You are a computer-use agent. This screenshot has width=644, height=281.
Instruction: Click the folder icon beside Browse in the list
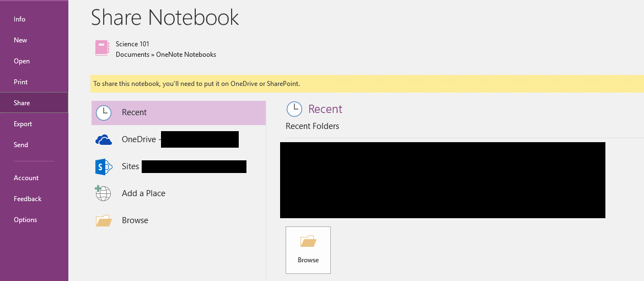tap(104, 220)
